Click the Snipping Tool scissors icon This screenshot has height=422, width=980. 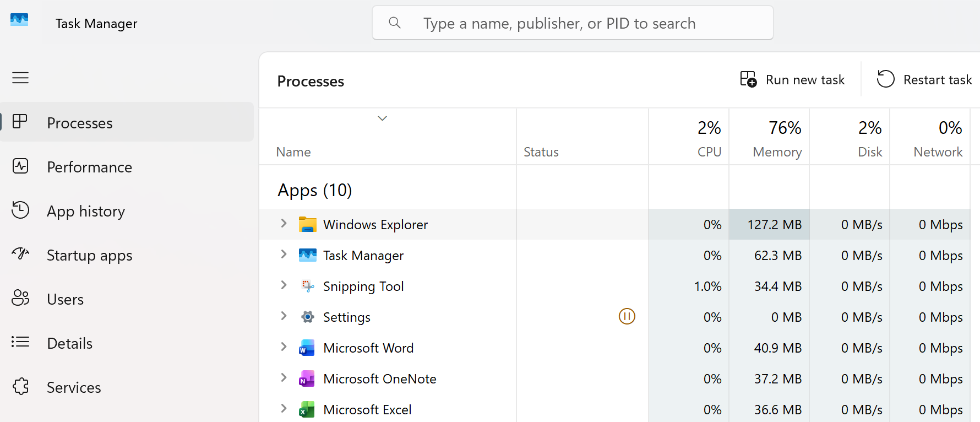click(308, 286)
